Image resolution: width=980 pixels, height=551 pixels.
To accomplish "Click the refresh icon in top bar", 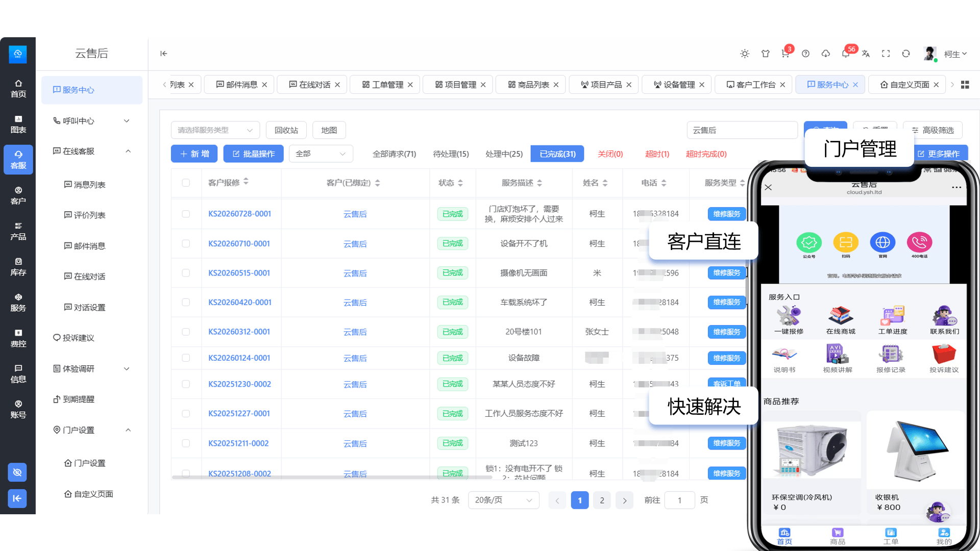I will [906, 54].
